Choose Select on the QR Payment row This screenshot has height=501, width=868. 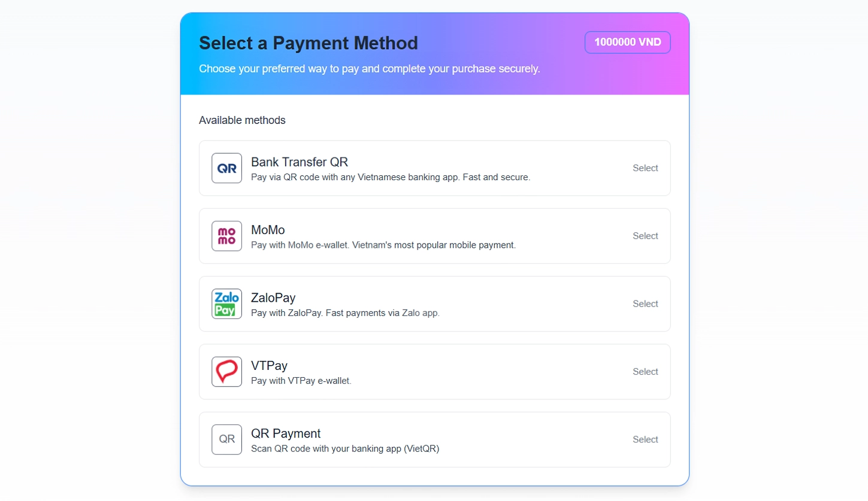(645, 439)
